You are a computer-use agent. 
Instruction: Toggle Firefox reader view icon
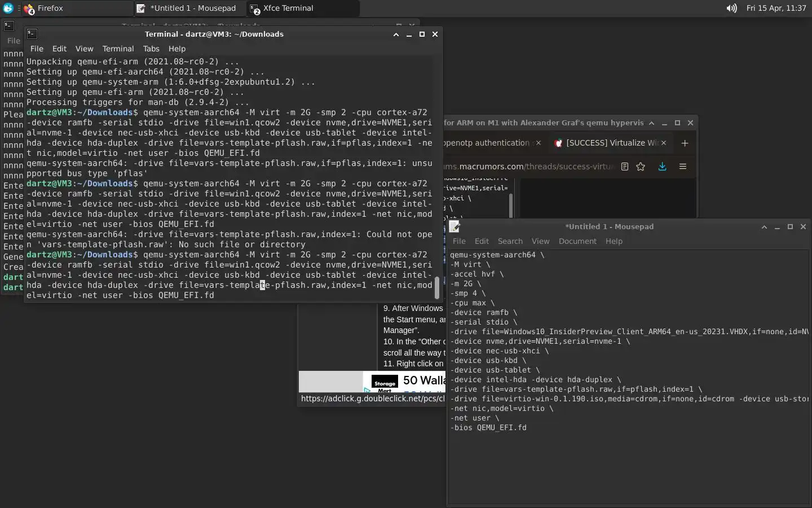[x=625, y=167]
